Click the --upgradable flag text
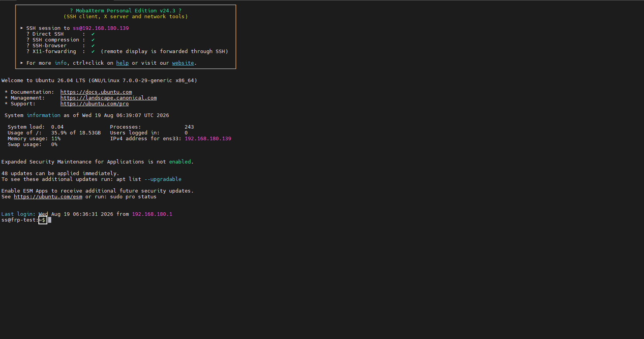 163,179
